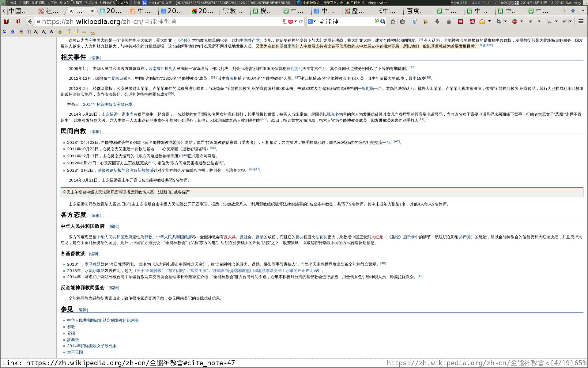Switch to the 宗教 browser tab
Image resolution: width=588 pixels, height=368 pixels.
tap(234, 11)
